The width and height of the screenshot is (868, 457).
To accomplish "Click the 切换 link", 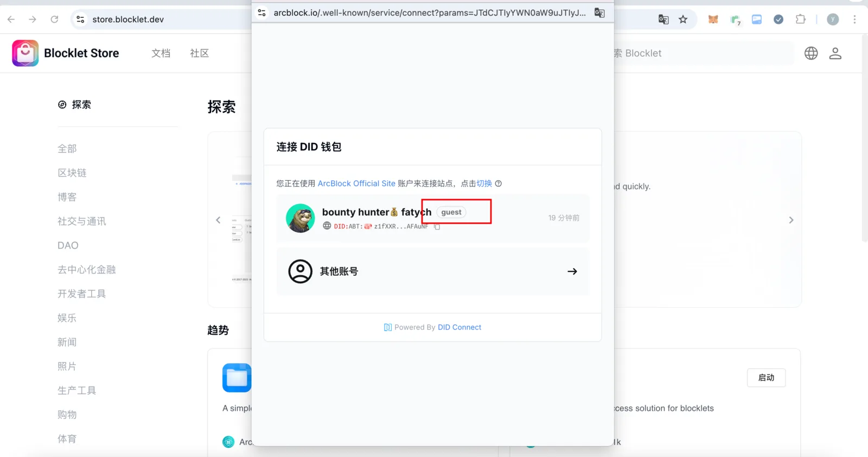I will point(484,183).
